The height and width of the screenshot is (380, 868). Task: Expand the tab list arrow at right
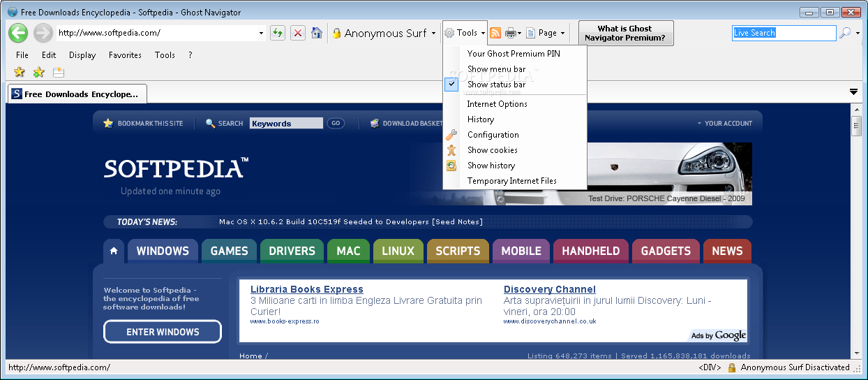tap(853, 92)
